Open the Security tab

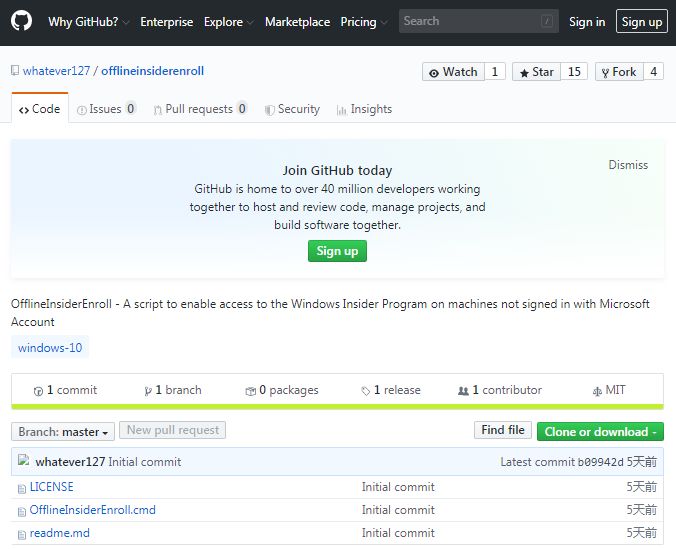point(292,109)
